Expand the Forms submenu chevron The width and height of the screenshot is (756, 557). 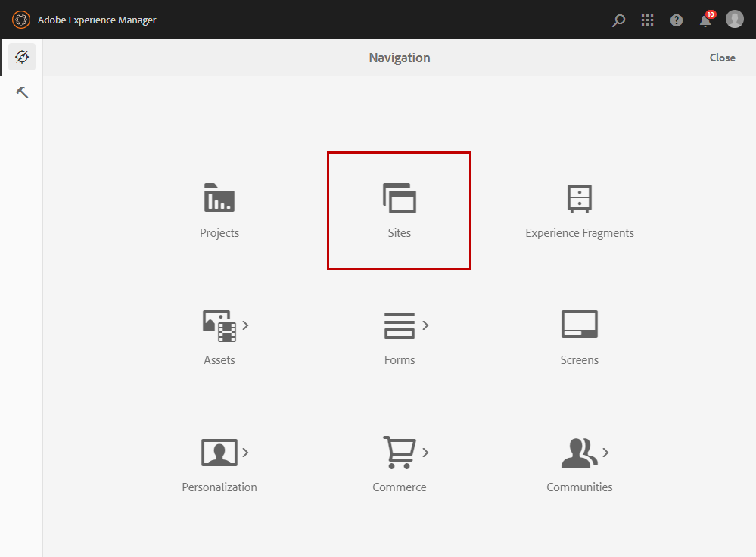tap(425, 325)
